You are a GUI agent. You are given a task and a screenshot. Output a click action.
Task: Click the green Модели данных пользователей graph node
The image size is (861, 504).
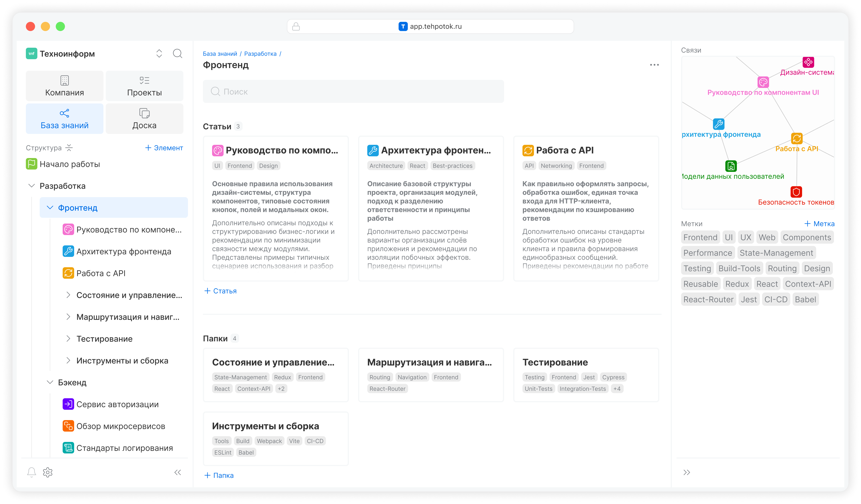click(731, 166)
